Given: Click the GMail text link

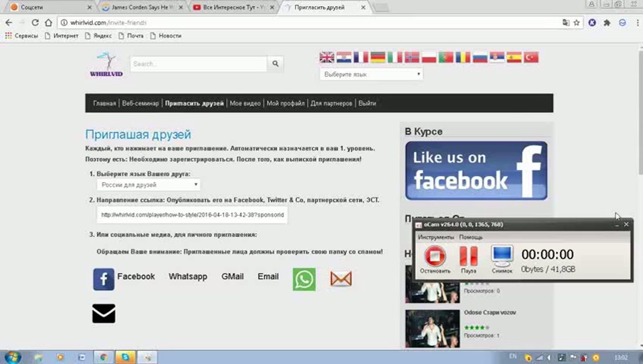Looking at the screenshot, I should [x=233, y=277].
